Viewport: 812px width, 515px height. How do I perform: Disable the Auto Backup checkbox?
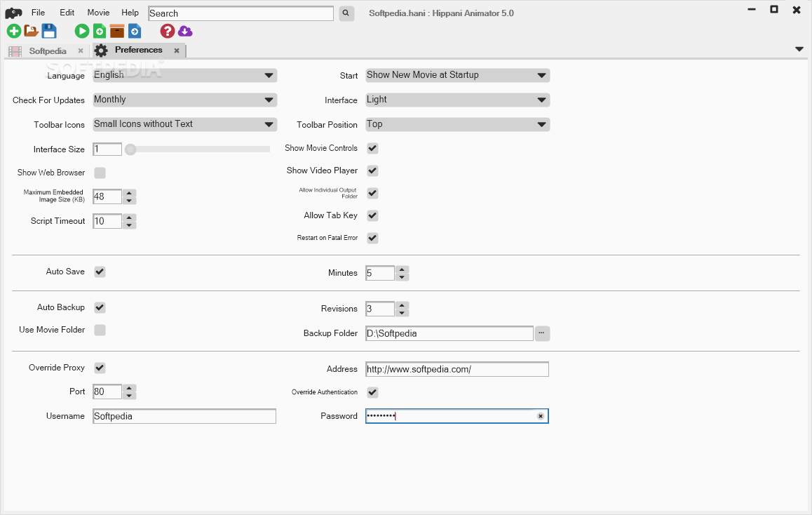100,307
